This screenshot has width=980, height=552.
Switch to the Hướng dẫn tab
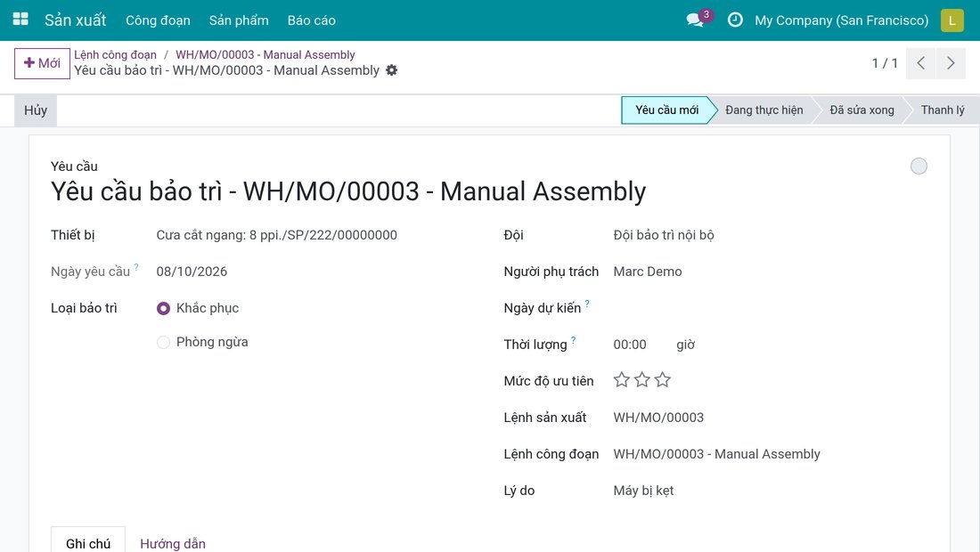[x=173, y=543]
